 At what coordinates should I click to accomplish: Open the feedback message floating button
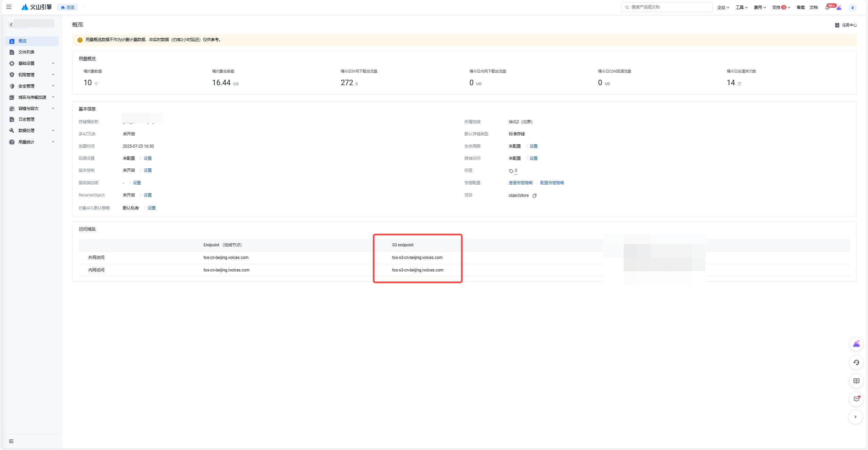tap(856, 399)
